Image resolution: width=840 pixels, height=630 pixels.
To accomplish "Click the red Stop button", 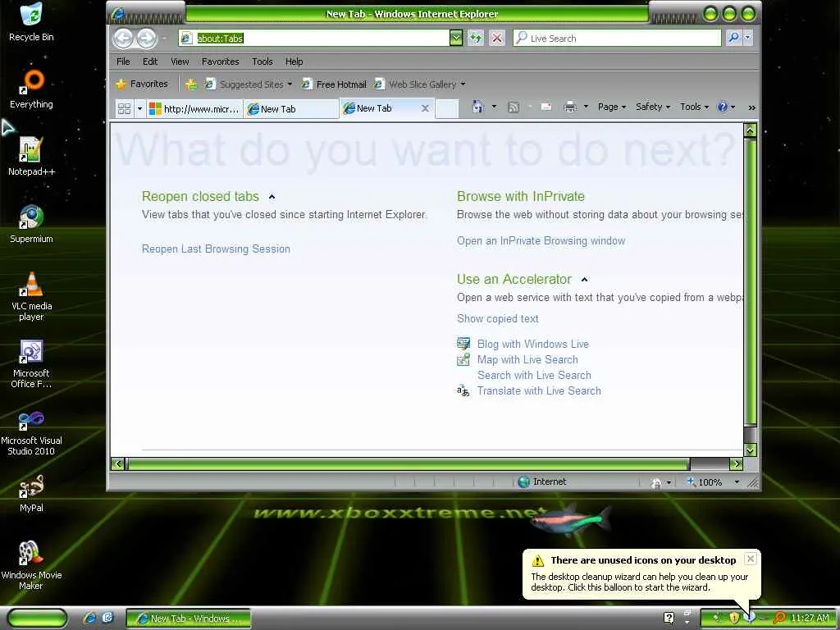I will [x=497, y=38].
